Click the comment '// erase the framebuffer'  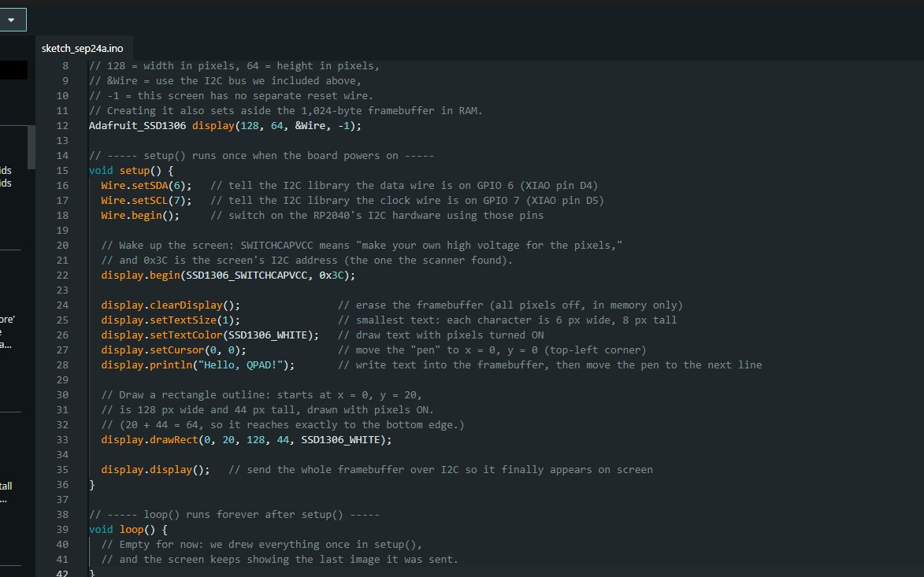tap(510, 305)
